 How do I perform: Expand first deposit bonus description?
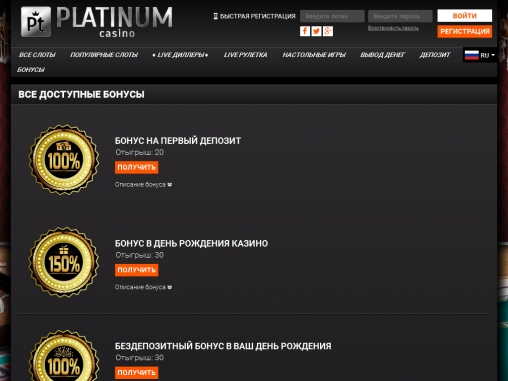(143, 184)
